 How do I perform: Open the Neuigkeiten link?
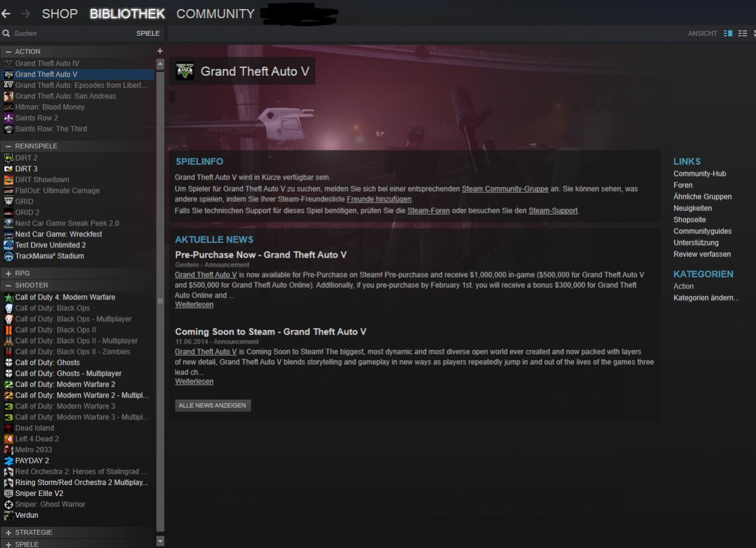coord(693,209)
